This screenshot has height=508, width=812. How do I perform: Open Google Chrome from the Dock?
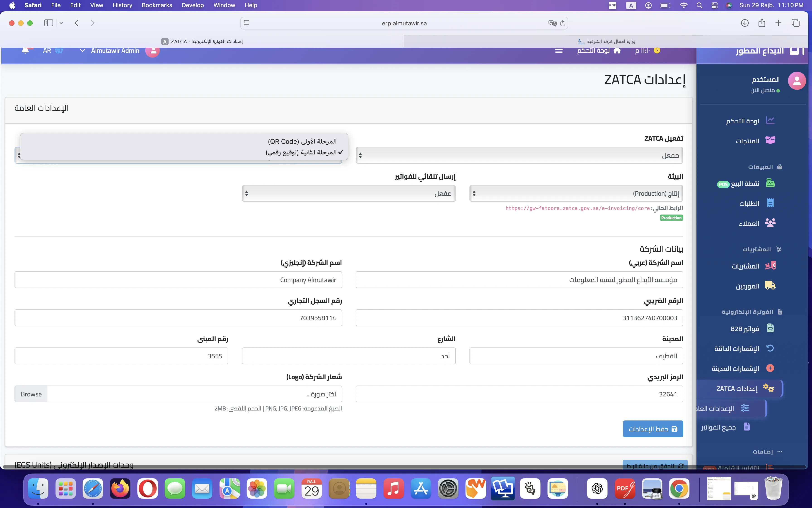point(679,488)
